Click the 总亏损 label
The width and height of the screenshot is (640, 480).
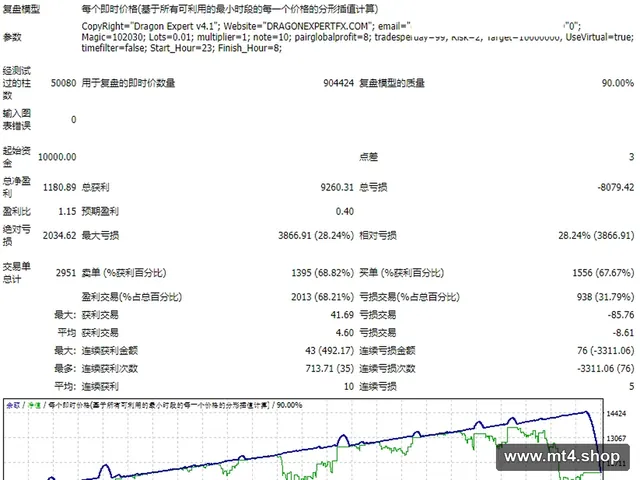tap(373, 187)
